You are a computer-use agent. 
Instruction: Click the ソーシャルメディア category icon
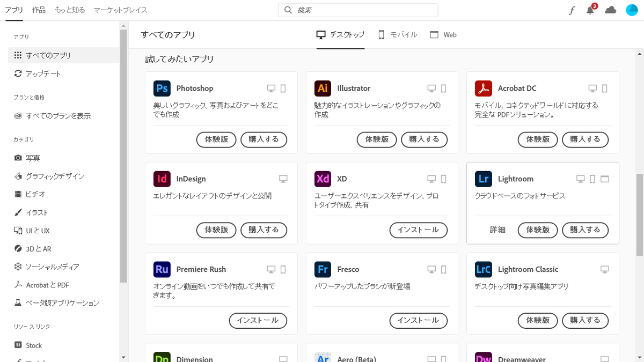(18, 267)
